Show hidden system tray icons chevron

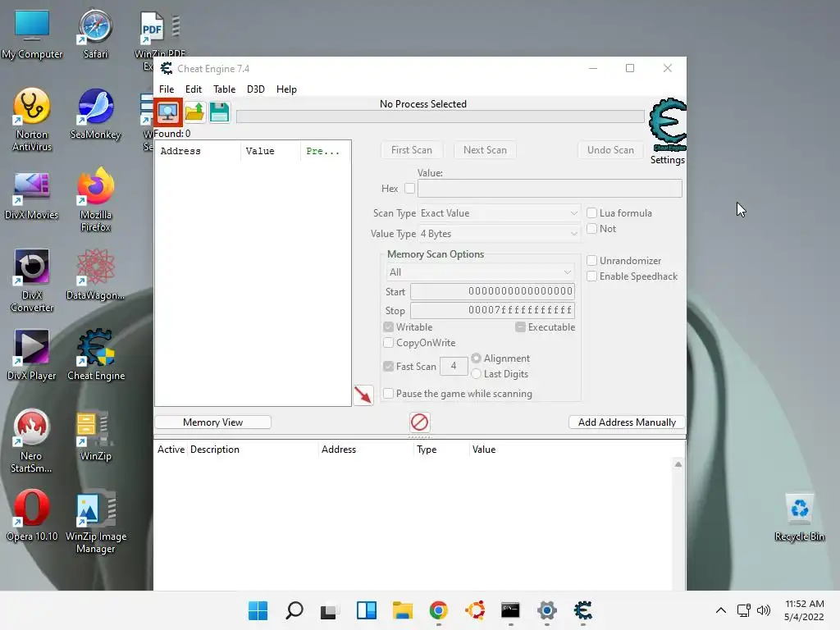click(721, 610)
